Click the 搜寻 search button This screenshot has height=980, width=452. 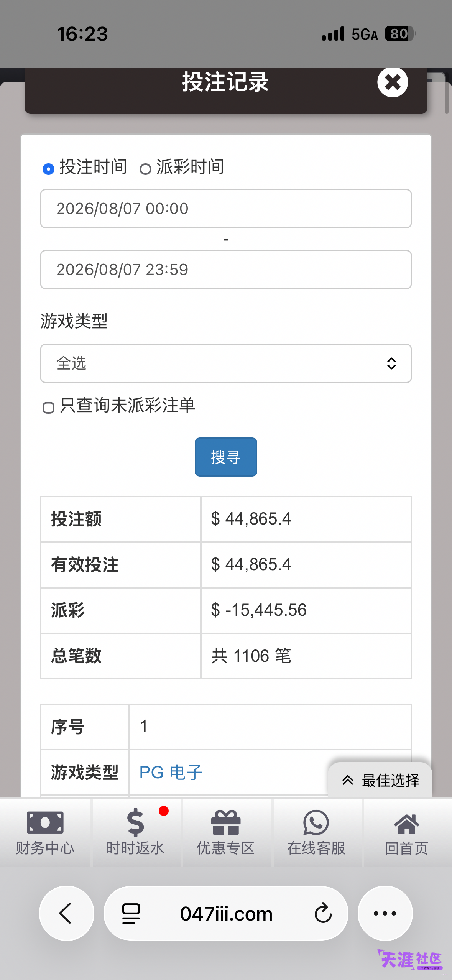(x=226, y=457)
